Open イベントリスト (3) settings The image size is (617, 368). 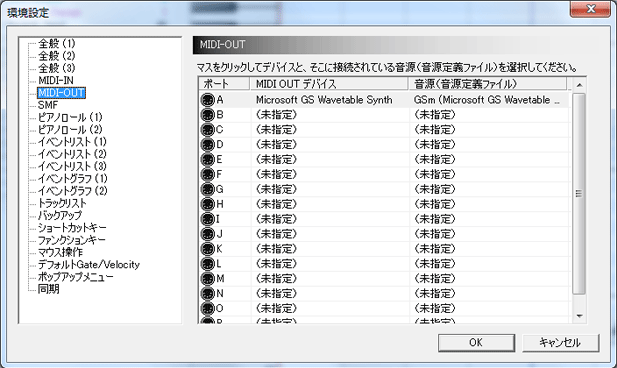(72, 166)
